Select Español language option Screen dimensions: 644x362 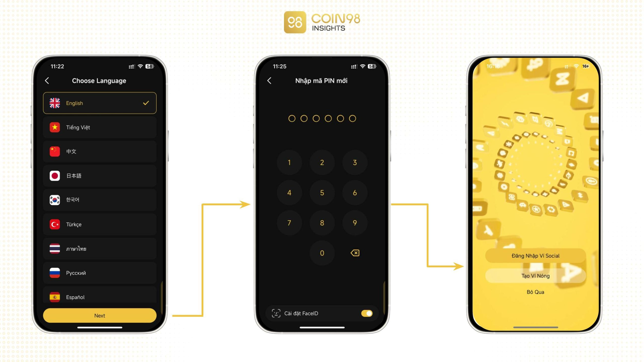100,297
